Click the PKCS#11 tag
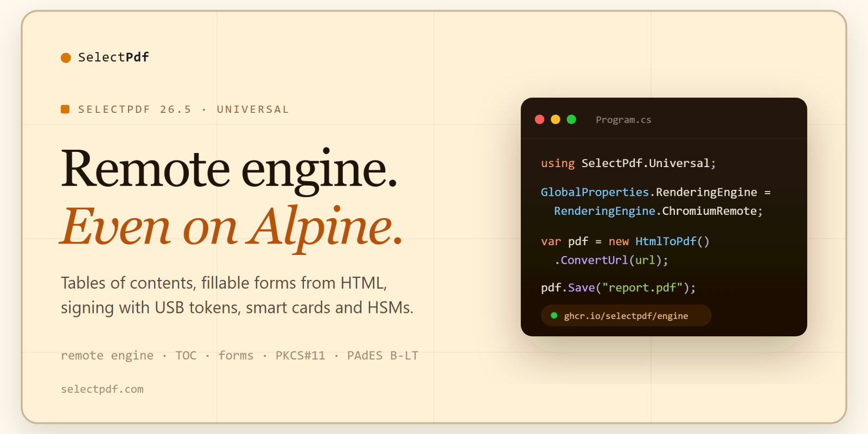 [x=300, y=355]
